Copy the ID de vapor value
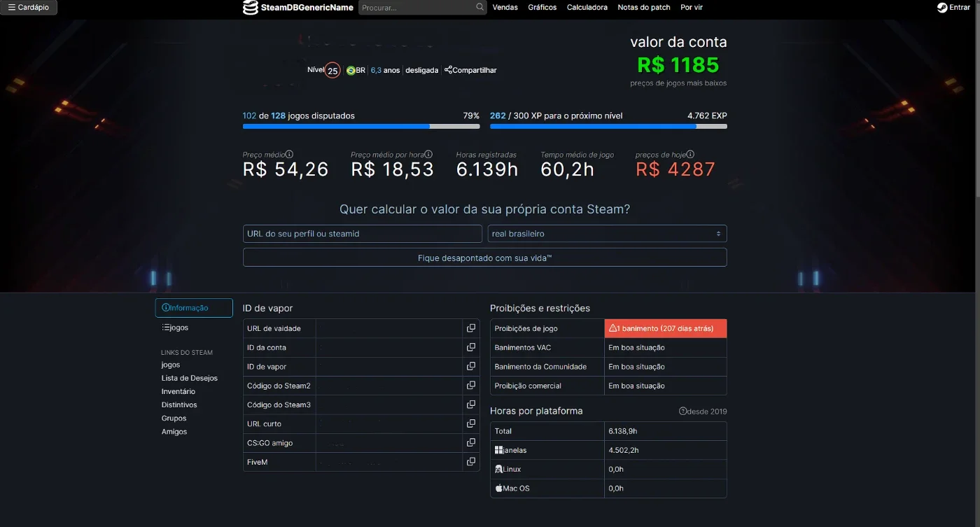 coord(471,366)
